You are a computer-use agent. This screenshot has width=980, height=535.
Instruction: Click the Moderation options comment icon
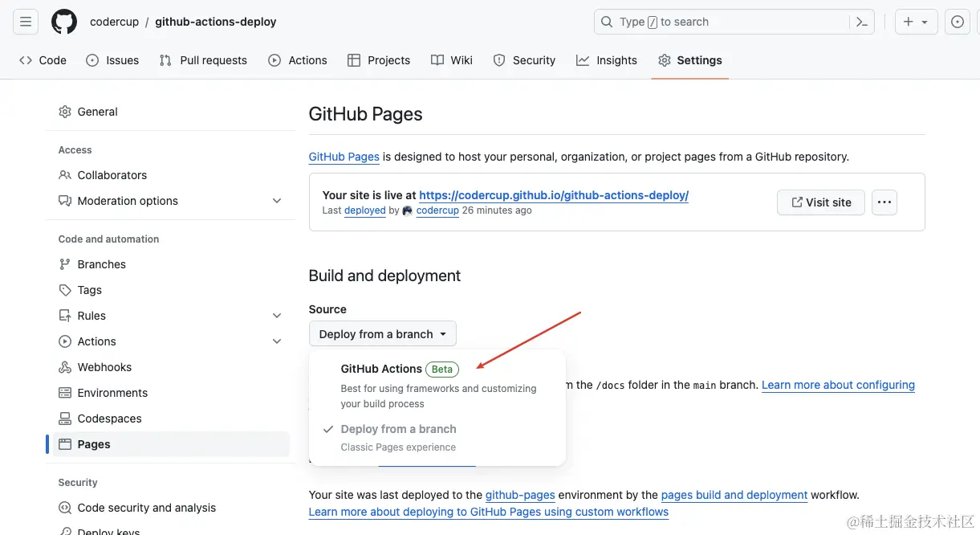(x=65, y=201)
